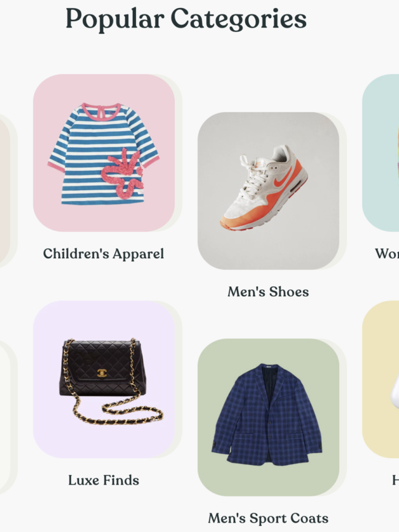Select the partially visible yellow category card

(380, 379)
